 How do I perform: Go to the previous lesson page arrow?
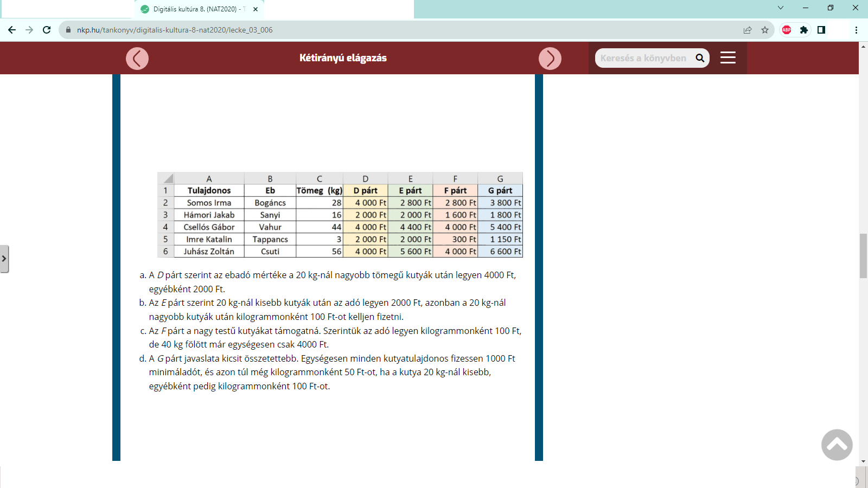[x=137, y=59]
